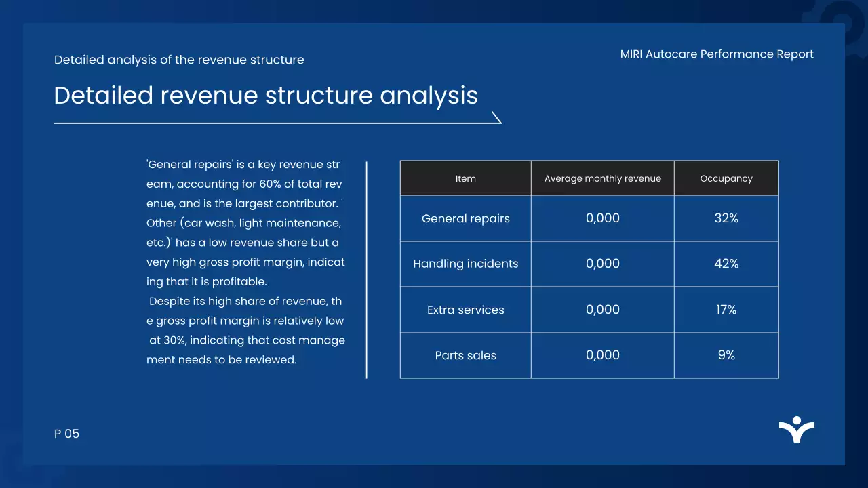Screen dimensions: 868x488
Task: Click the 42% occupancy value
Action: point(726,264)
